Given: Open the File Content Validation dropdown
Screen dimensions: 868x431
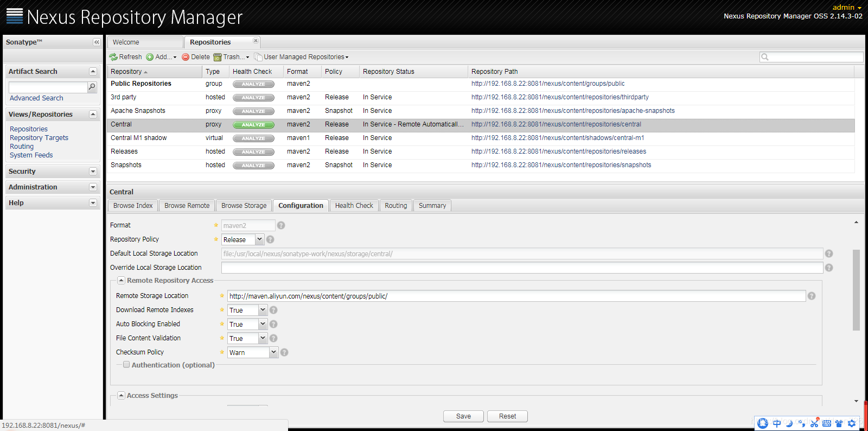Looking at the screenshot, I should pos(263,338).
